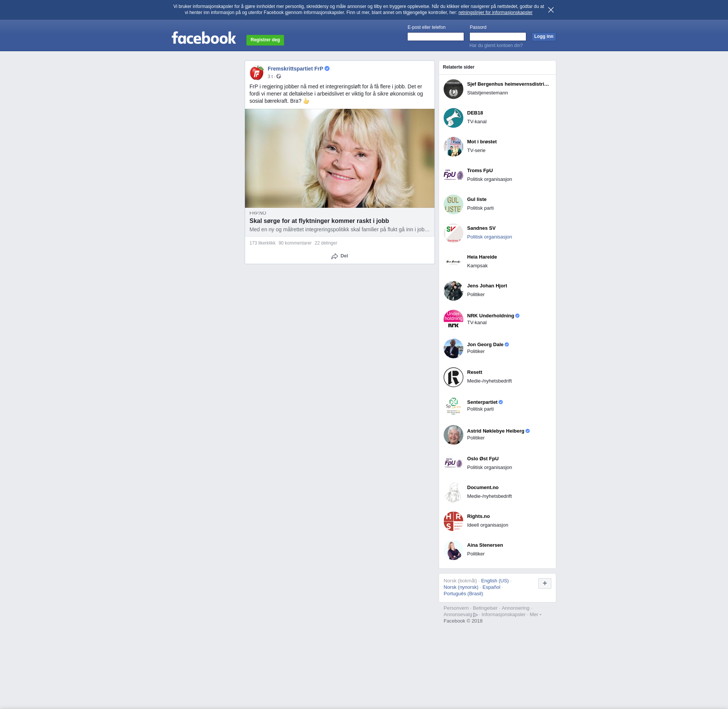Switch language to Português (Brasil)
Image resolution: width=728 pixels, height=709 pixels.
pos(463,594)
